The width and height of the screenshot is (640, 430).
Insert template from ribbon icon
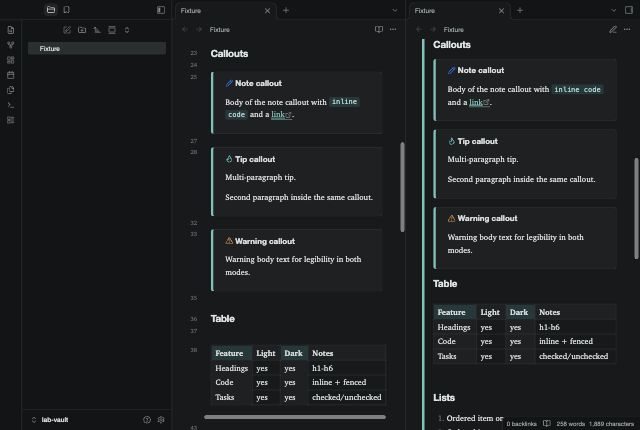11,90
